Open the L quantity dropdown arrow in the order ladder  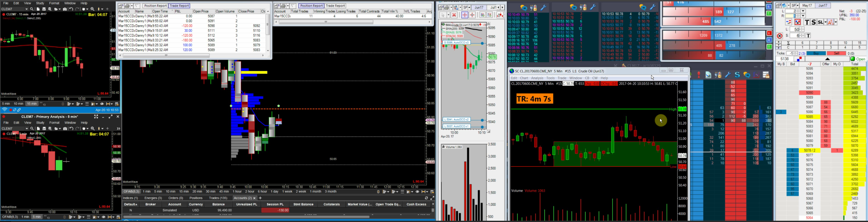point(803,11)
